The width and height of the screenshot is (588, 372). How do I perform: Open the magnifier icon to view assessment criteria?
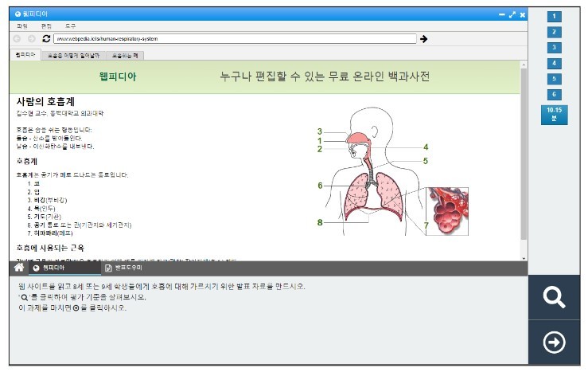554,297
